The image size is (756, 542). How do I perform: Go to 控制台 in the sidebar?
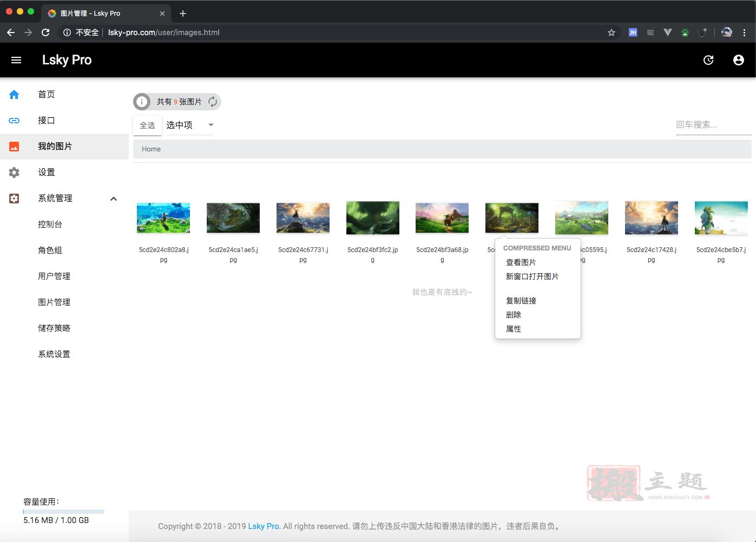50,224
